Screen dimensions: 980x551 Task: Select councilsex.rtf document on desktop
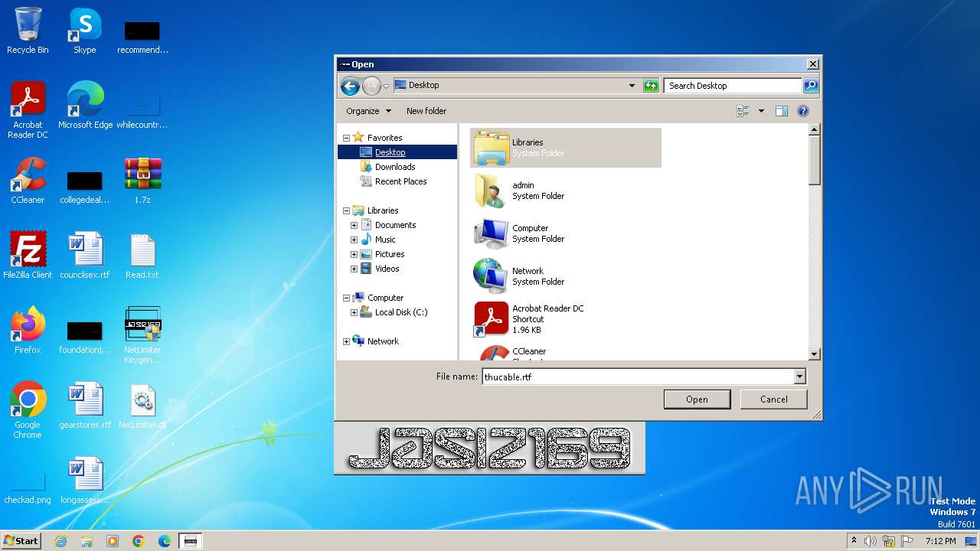coord(85,255)
